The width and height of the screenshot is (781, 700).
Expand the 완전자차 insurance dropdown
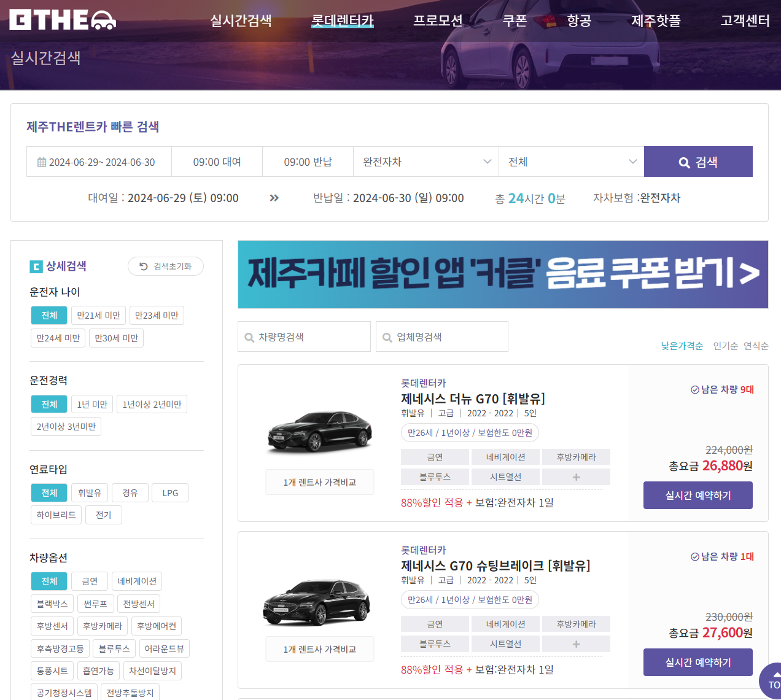(x=426, y=161)
